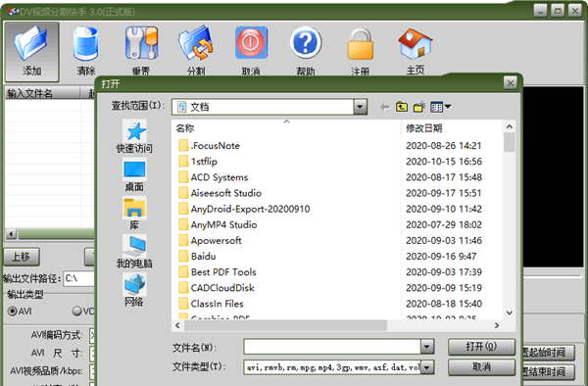This screenshot has width=588, height=386.
Task: Minimize the DV视频分割快手 main window
Action: [x=540, y=11]
